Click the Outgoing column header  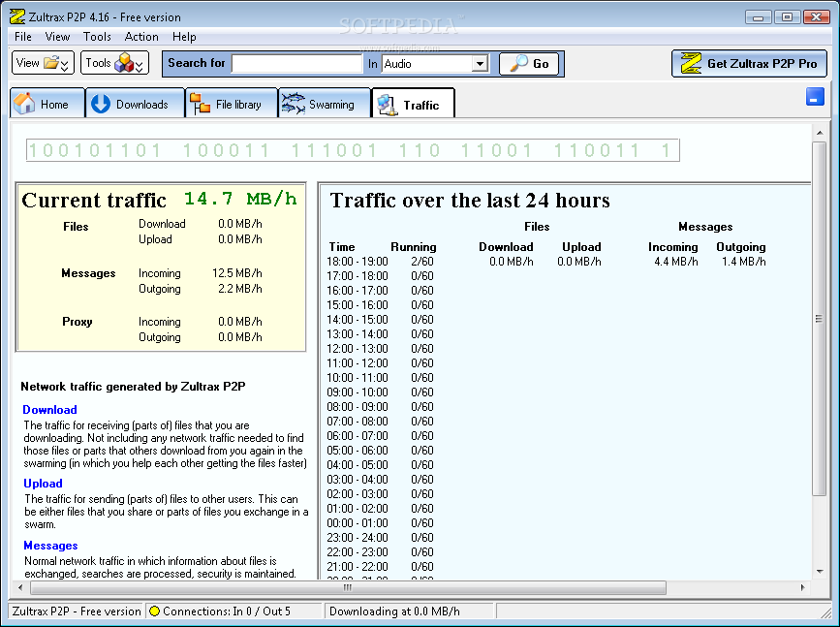pyautogui.click(x=741, y=247)
